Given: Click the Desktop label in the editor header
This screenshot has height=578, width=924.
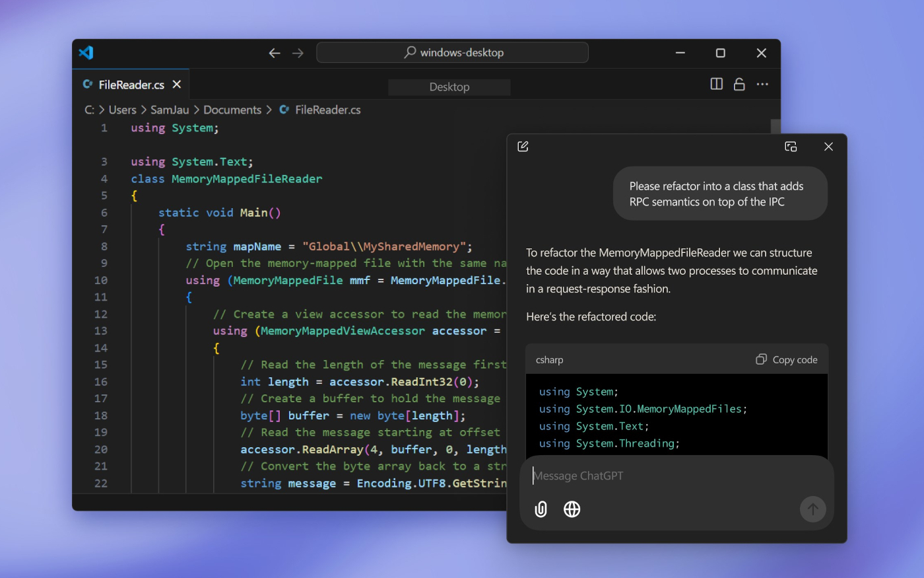Looking at the screenshot, I should (x=449, y=87).
